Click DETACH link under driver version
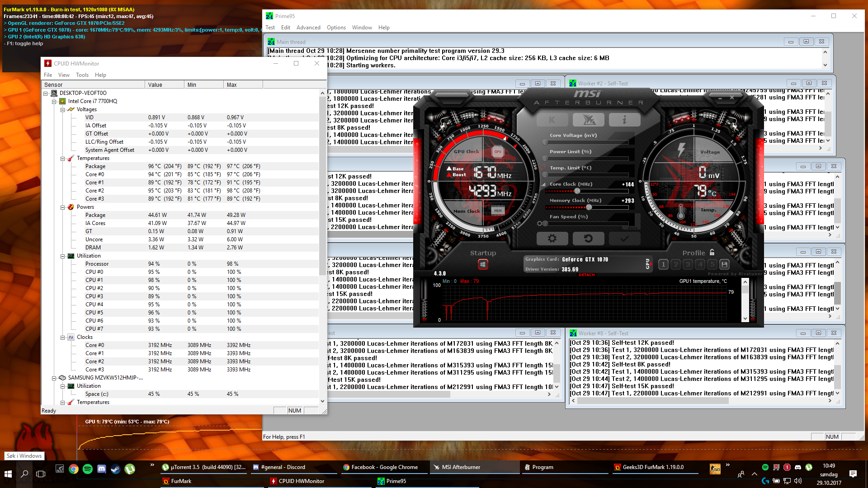Screen dimensions: 868x488 tap(587, 275)
